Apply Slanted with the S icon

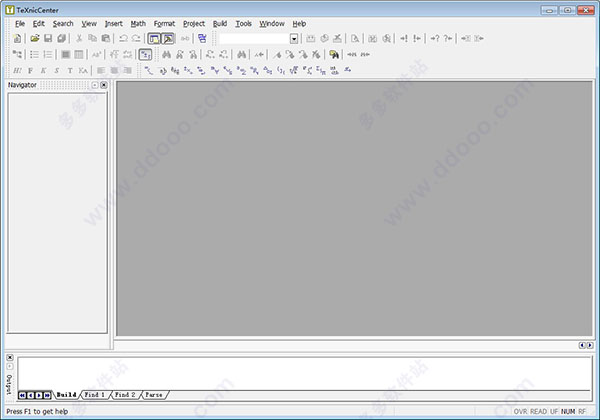(x=57, y=70)
